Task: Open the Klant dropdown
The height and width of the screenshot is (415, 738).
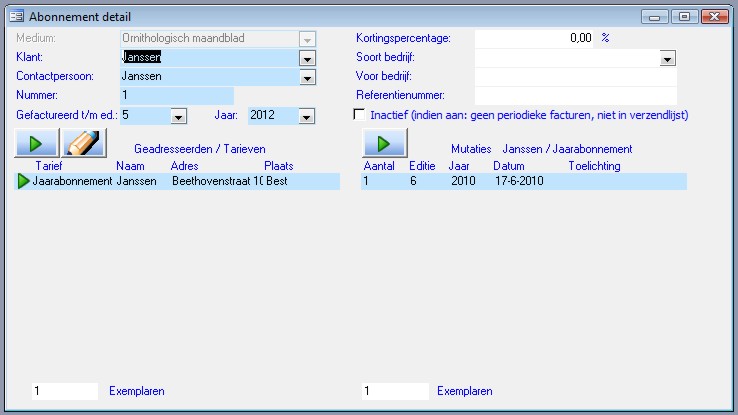Action: [x=307, y=58]
